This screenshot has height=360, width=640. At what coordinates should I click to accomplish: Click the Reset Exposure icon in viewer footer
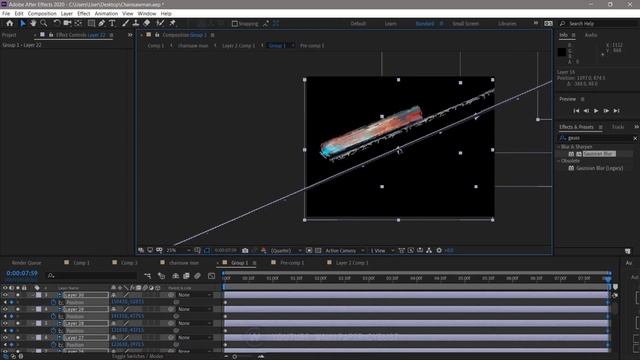[x=439, y=251]
